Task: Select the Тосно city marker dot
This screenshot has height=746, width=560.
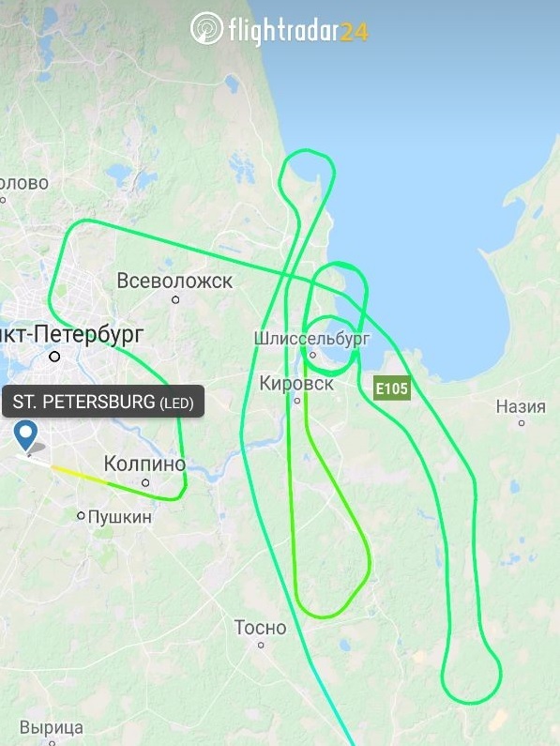Action: (261, 646)
